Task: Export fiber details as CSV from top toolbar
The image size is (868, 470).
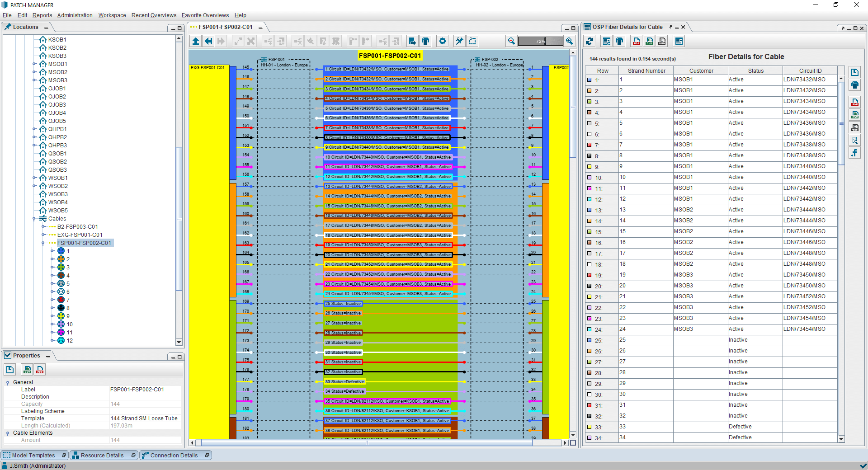Action: [x=649, y=41]
